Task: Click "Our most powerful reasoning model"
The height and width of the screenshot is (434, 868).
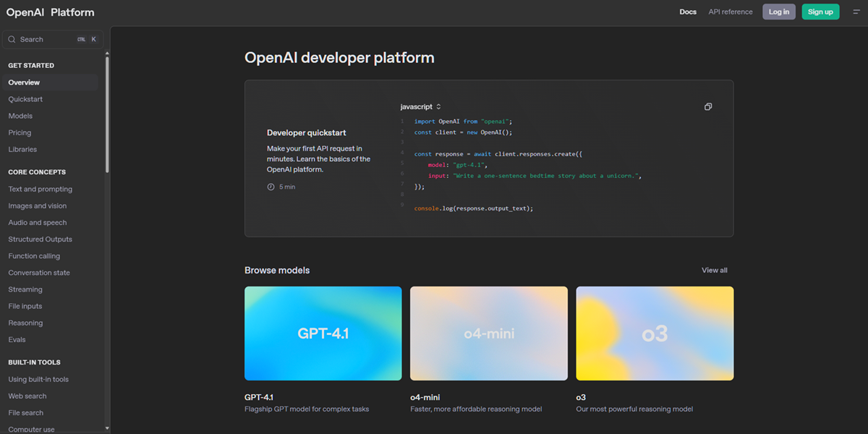Action: pyautogui.click(x=634, y=409)
